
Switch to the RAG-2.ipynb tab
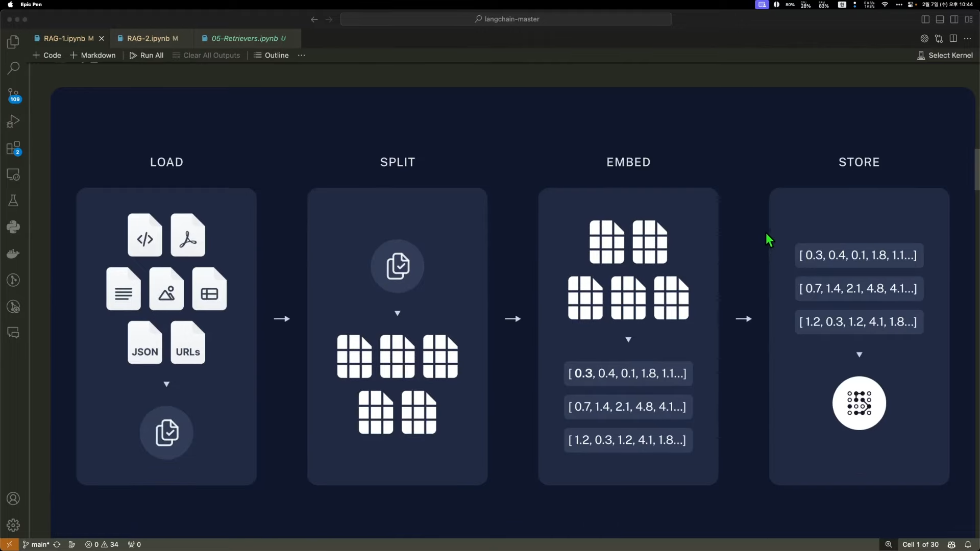tap(148, 38)
